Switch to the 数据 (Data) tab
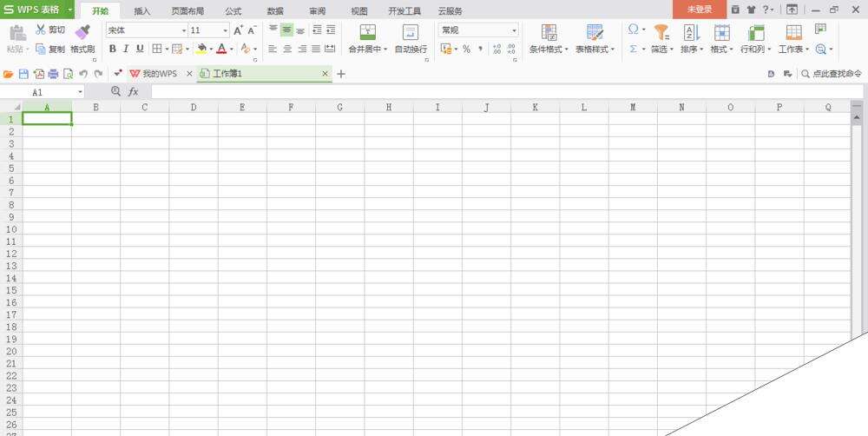This screenshot has height=436, width=868. click(275, 11)
